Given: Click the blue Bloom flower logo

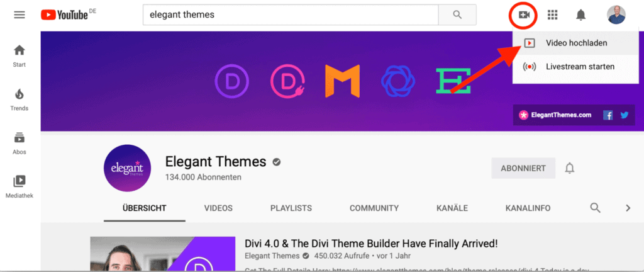Looking at the screenshot, I should [x=397, y=81].
